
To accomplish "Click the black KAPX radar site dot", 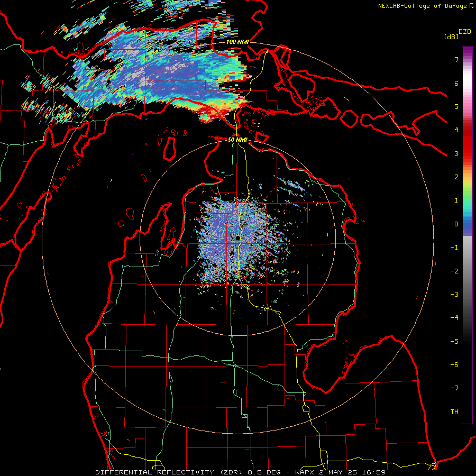I will click(x=238, y=239).
